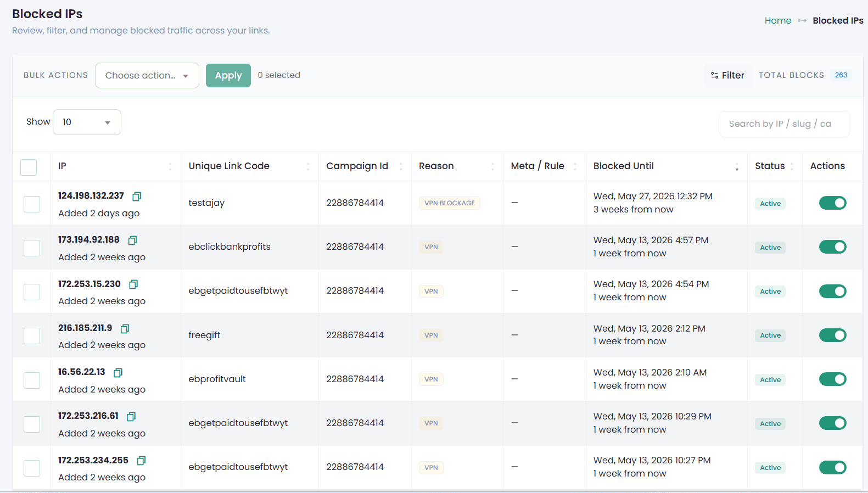Sort by Campaign Id column arrows
The height and width of the screenshot is (493, 868).
tap(401, 166)
